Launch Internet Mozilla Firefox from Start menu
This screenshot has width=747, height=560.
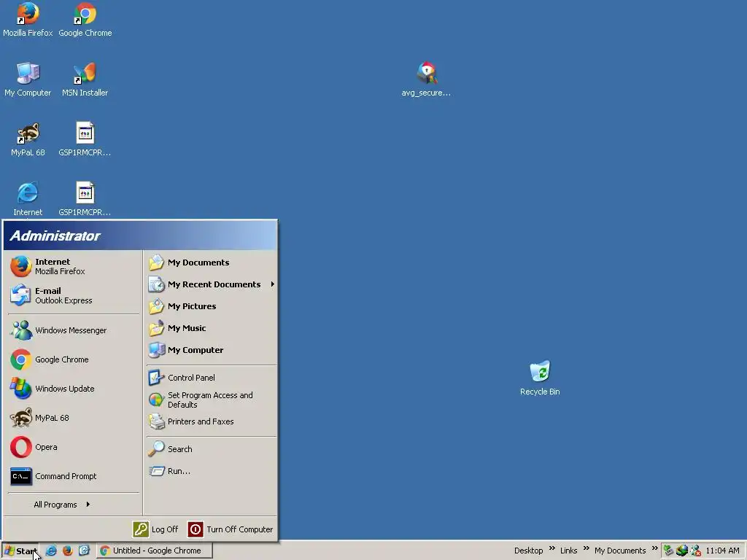[74, 266]
